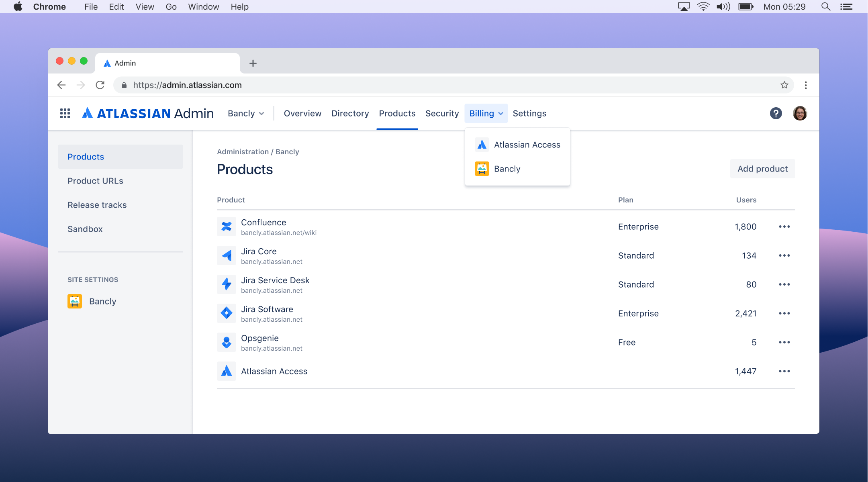The image size is (868, 482).
Task: Click the Jira Software product icon
Action: [227, 313]
